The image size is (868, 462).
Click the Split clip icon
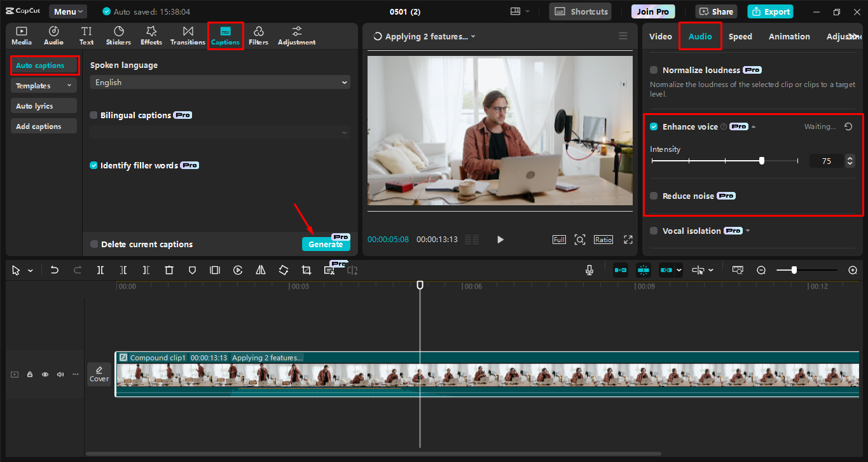[x=100, y=269]
